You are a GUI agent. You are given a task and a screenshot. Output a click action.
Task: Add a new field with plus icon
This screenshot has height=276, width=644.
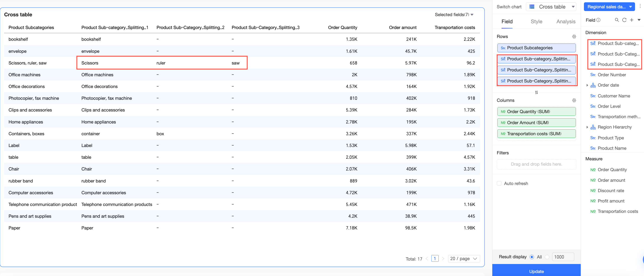(632, 20)
